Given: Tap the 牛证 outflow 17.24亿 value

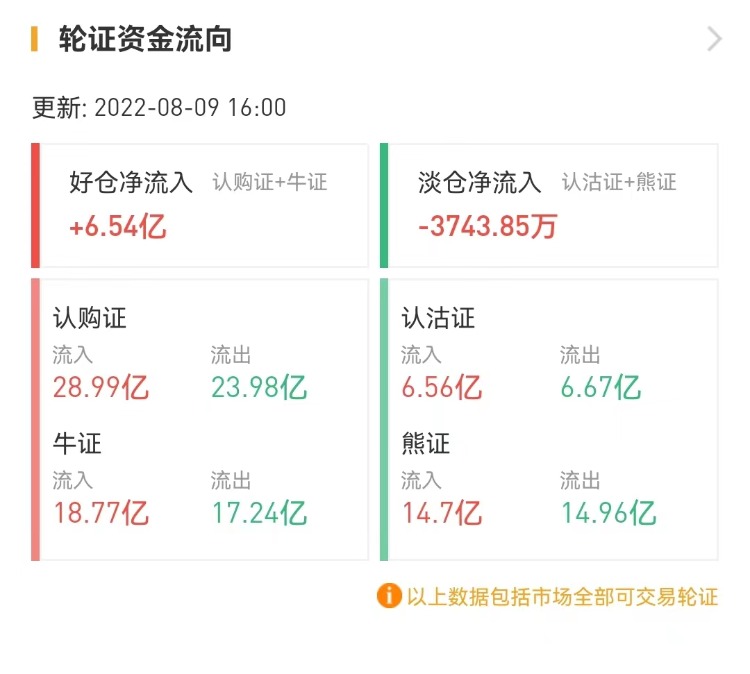Looking at the screenshot, I should pyautogui.click(x=259, y=513).
